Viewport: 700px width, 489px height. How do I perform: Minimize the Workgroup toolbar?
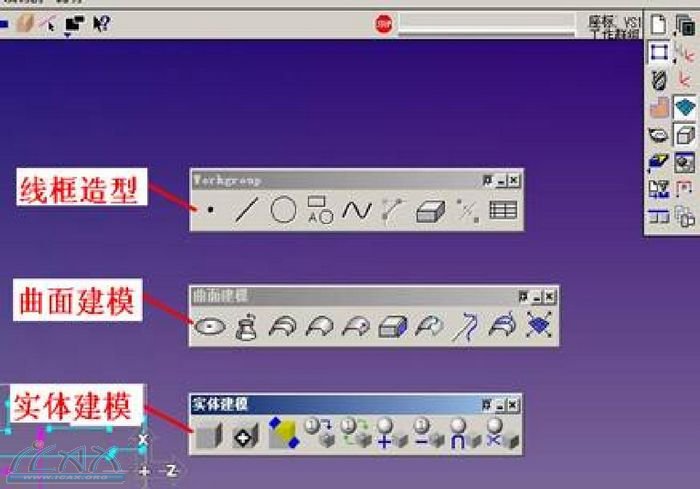[501, 181]
